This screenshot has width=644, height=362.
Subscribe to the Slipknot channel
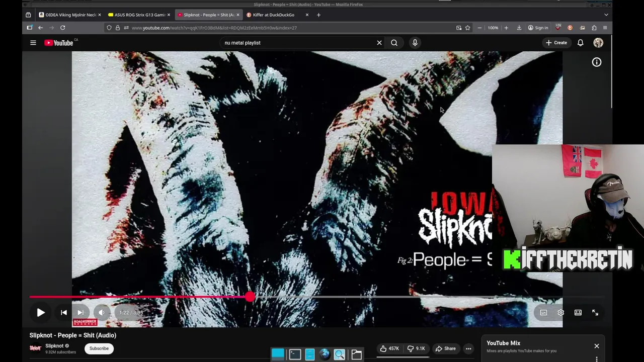coord(99,348)
